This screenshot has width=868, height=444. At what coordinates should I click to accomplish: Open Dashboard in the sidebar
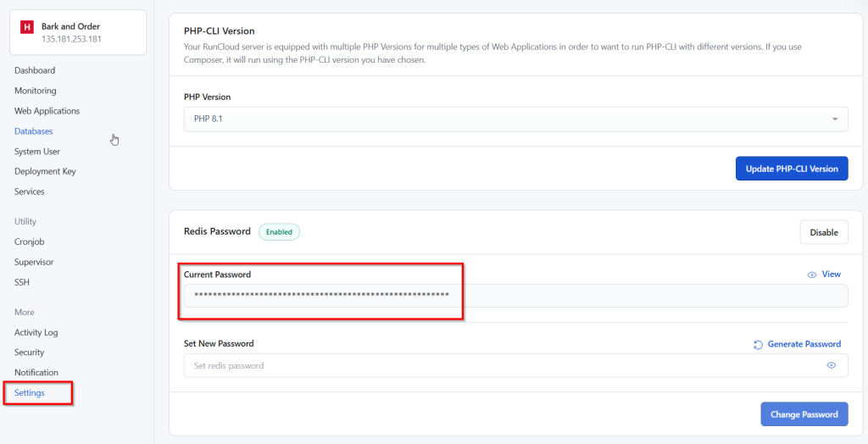[x=35, y=70]
